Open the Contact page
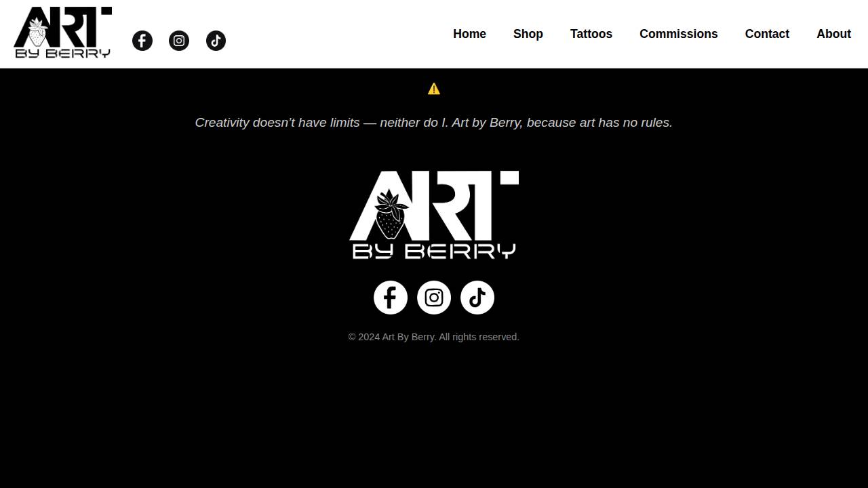This screenshot has width=868, height=488. (767, 34)
